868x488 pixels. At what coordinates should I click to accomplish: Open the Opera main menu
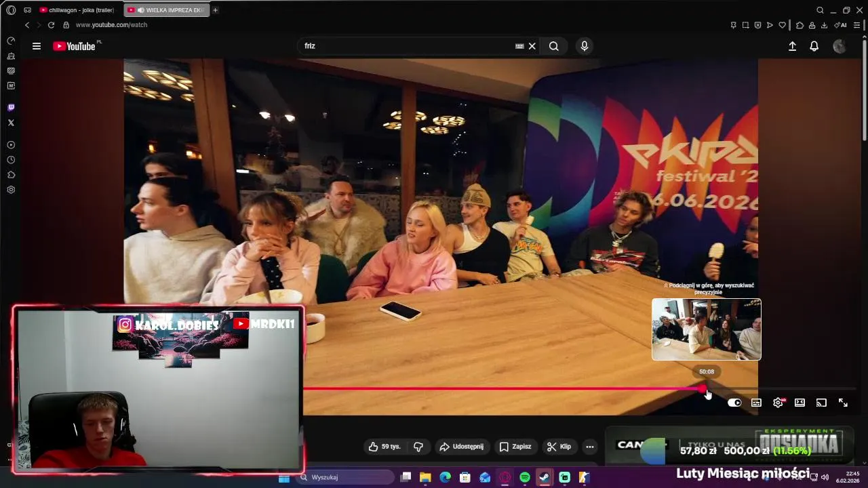(11, 10)
